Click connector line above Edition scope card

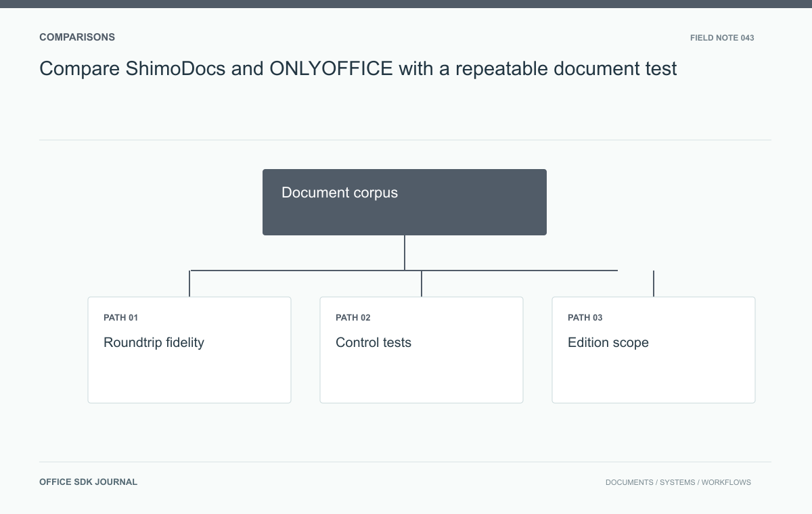(x=654, y=283)
